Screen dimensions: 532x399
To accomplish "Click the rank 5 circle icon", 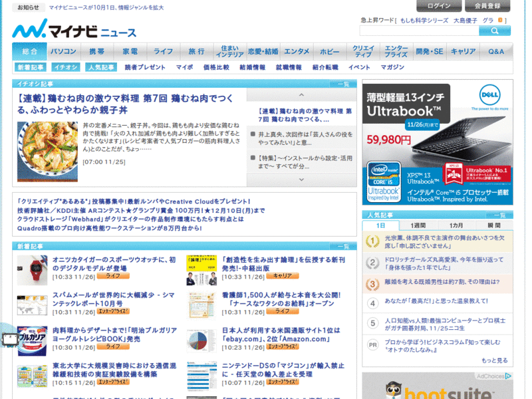I will 372,323.
